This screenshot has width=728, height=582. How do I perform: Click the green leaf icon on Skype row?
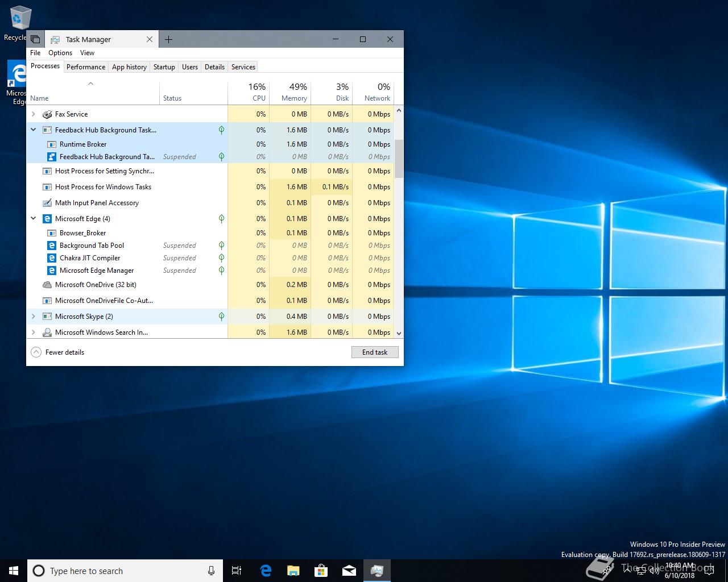pos(221,317)
